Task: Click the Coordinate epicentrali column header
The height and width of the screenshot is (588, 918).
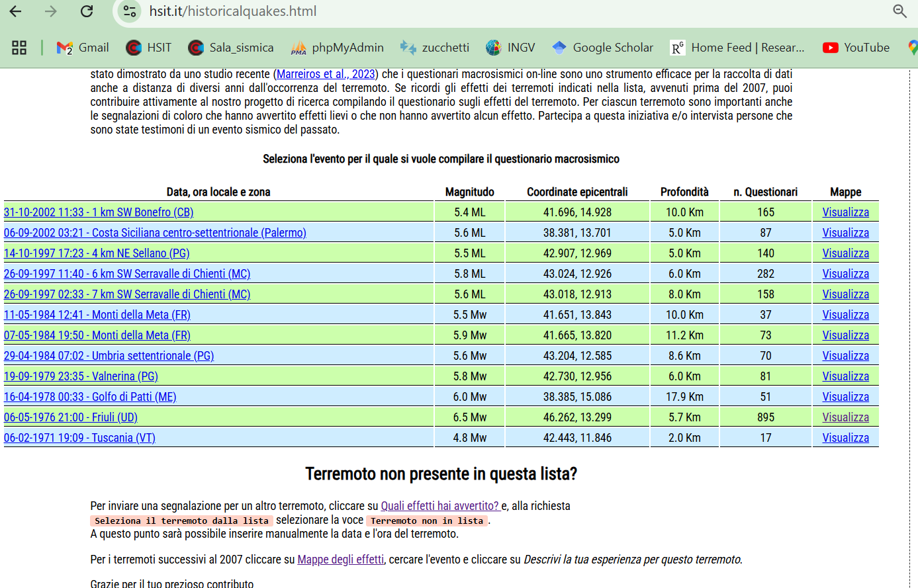Action: click(577, 192)
